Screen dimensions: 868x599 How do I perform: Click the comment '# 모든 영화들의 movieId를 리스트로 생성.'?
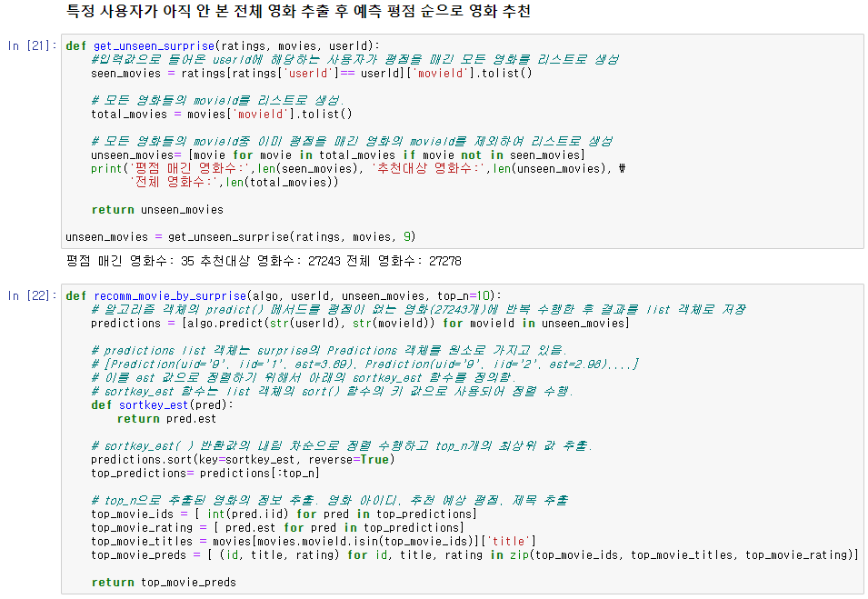tap(217, 100)
